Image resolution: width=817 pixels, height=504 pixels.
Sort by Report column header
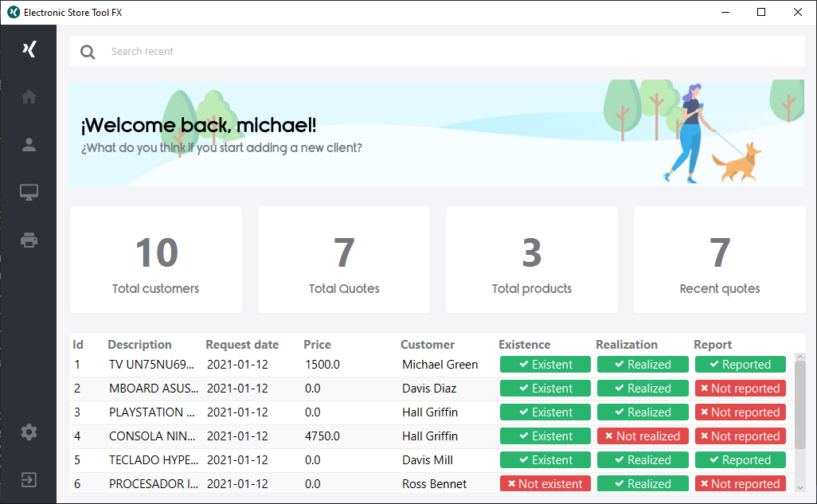click(x=712, y=345)
